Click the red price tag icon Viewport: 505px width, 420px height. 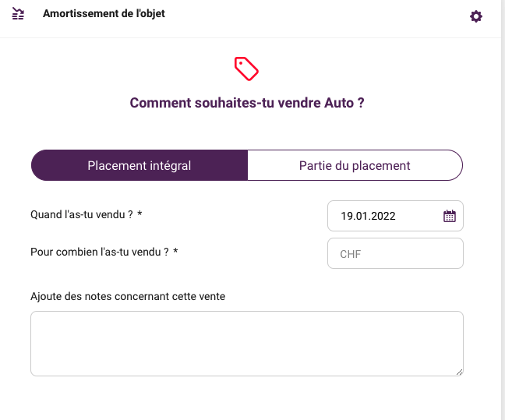tap(246, 69)
